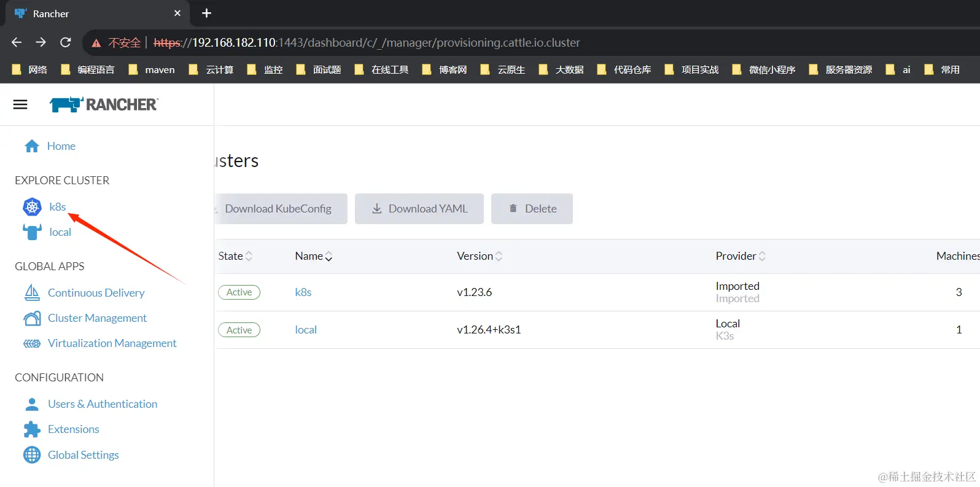Open Extensions page
The height and width of the screenshot is (487, 980).
tap(74, 429)
